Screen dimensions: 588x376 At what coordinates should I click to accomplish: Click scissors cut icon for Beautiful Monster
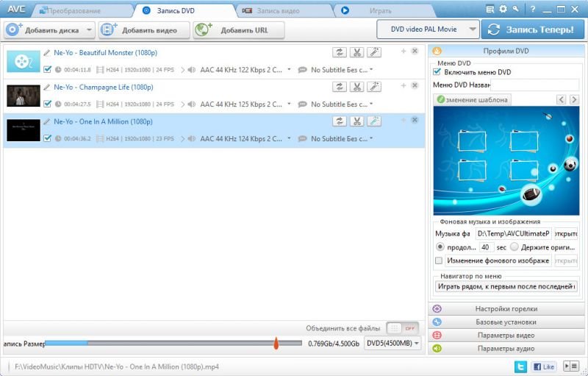356,52
